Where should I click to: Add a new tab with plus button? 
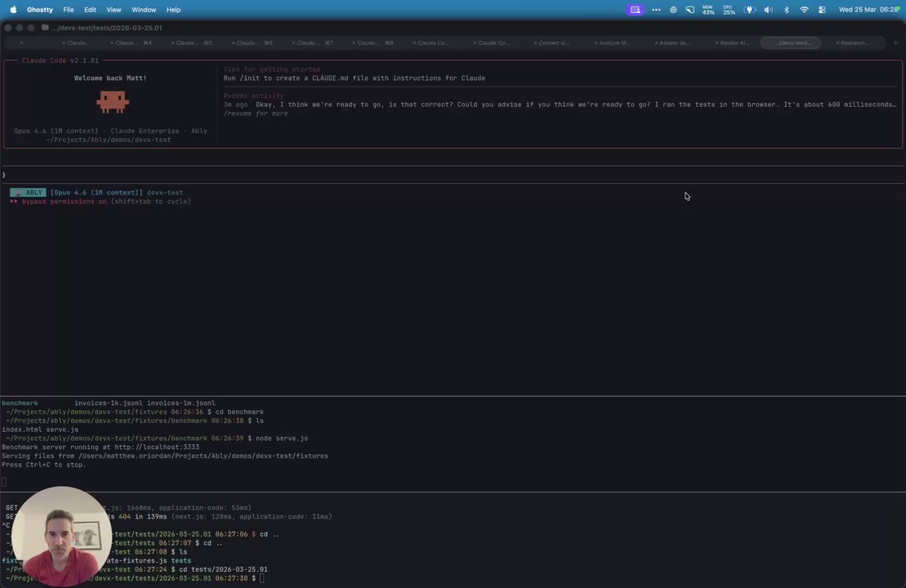(x=895, y=42)
